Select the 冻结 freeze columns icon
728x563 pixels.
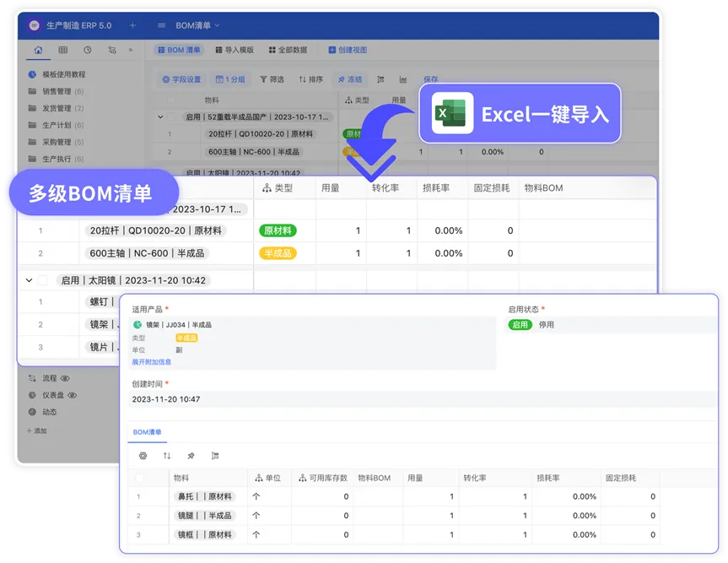(x=353, y=80)
